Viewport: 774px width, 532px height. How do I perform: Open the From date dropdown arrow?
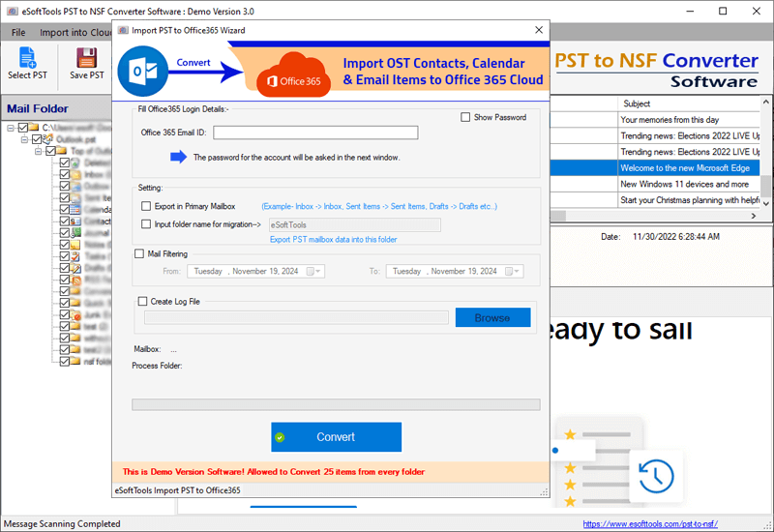click(x=318, y=271)
